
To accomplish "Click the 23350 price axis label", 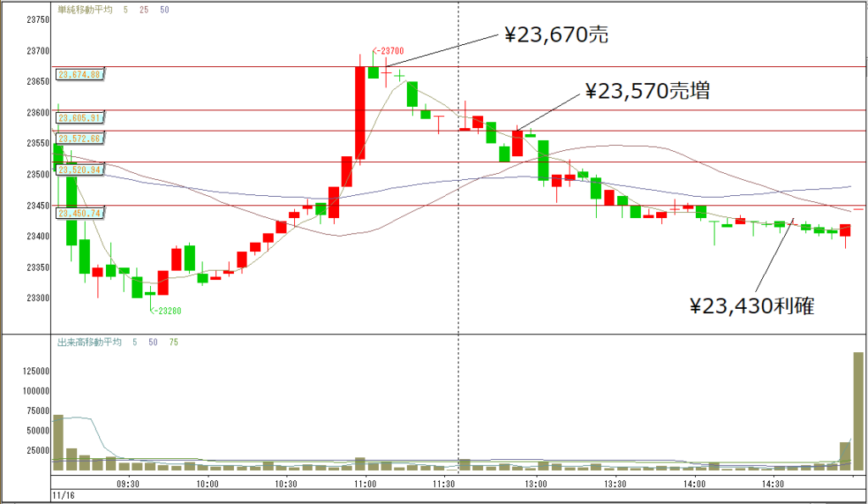I will 38,267.
